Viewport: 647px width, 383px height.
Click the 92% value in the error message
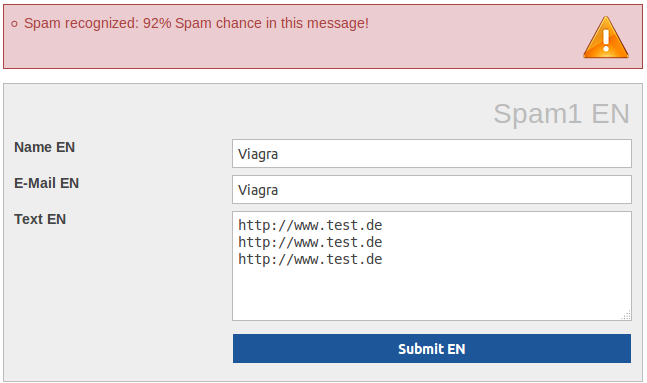[x=157, y=23]
